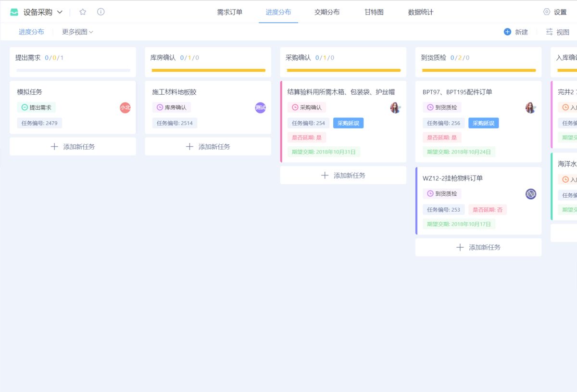The height and width of the screenshot is (392, 577).
Task: Open the BPT97、BPT195配件订单 card title
Action: point(457,92)
